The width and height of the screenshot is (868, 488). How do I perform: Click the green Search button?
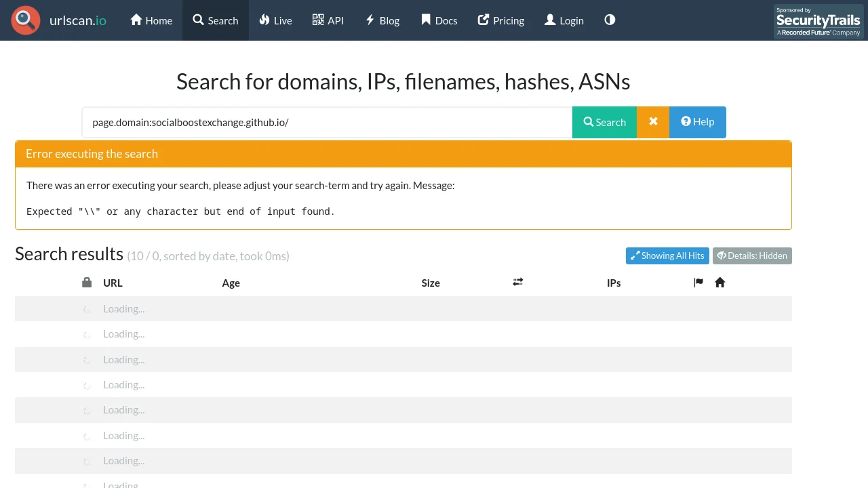coord(604,122)
